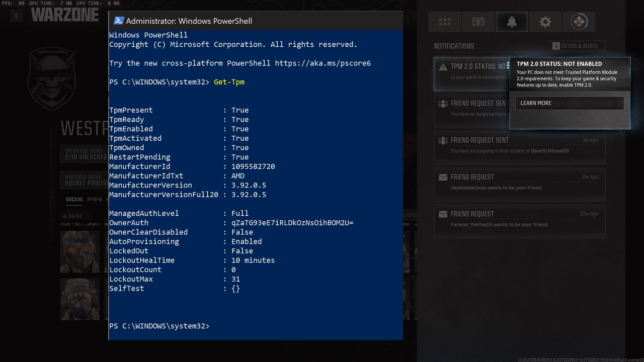Open TPM 2.0 Status notification card
The height and width of the screenshot is (362, 644).
471,73
